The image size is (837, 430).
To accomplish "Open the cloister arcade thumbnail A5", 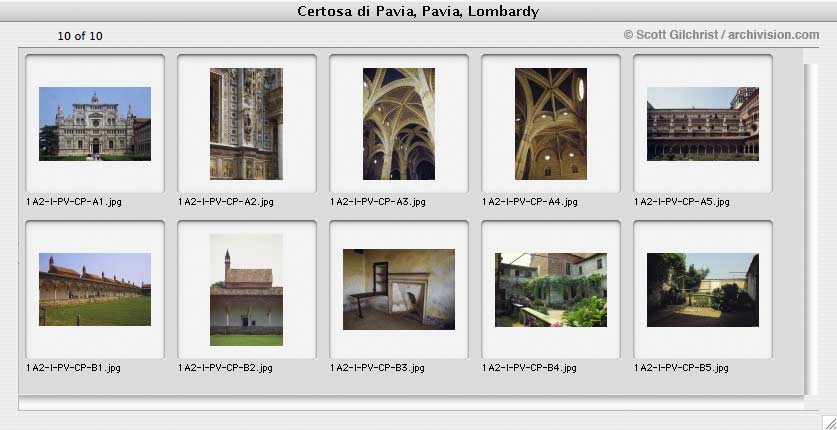I will pos(702,124).
